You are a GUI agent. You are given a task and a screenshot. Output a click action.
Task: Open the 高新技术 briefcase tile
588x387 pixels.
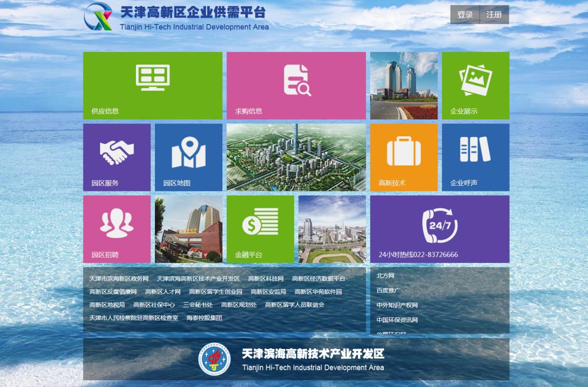click(x=404, y=158)
